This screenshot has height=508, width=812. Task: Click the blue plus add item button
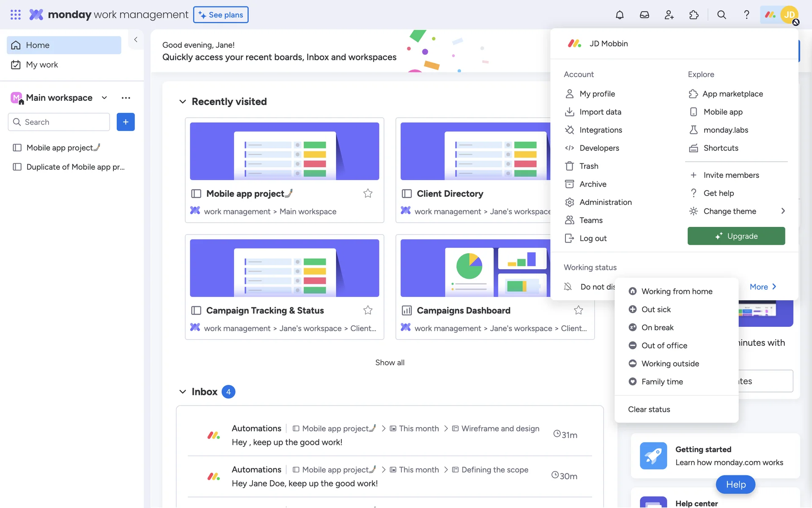pyautogui.click(x=126, y=122)
